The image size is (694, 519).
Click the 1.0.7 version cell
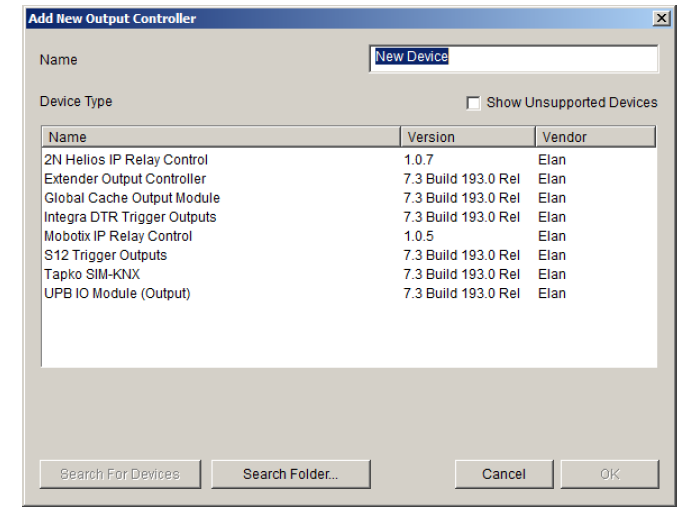(x=421, y=160)
